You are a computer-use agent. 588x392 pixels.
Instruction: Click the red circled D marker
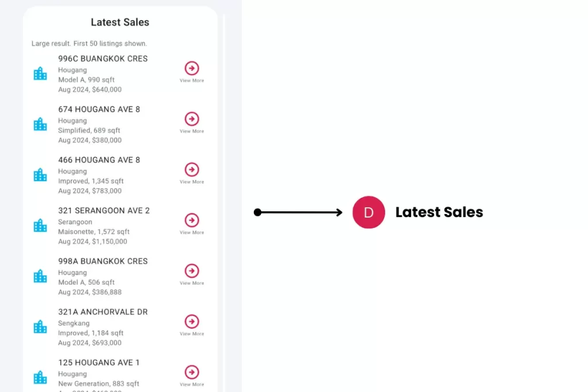pyautogui.click(x=369, y=212)
